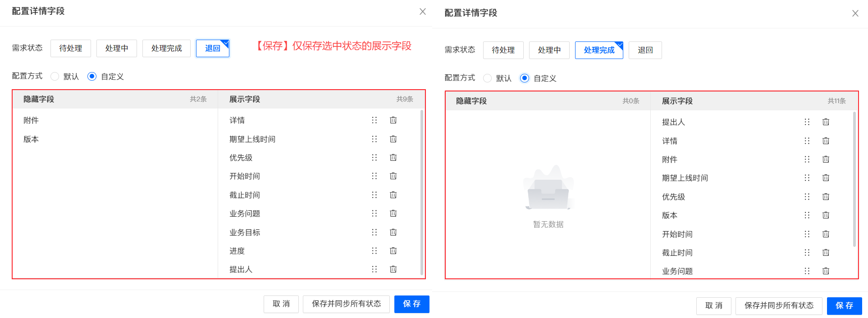Delete 业务问题 field in left dialog
The image size is (868, 318).
tap(393, 214)
